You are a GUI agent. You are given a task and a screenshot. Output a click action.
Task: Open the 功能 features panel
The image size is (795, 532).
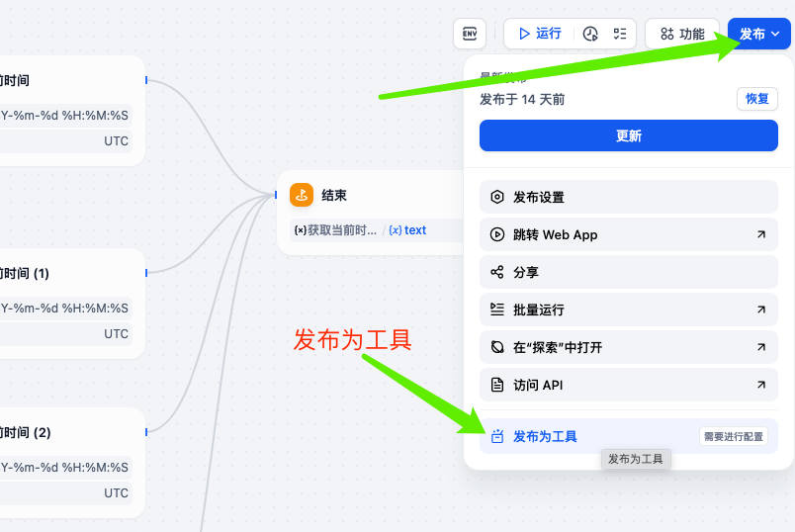(682, 34)
